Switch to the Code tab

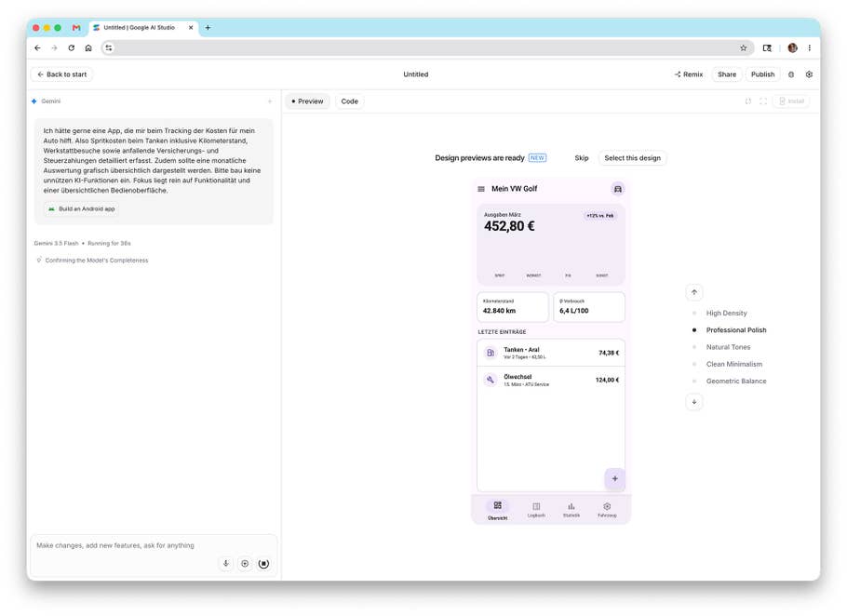coord(349,101)
